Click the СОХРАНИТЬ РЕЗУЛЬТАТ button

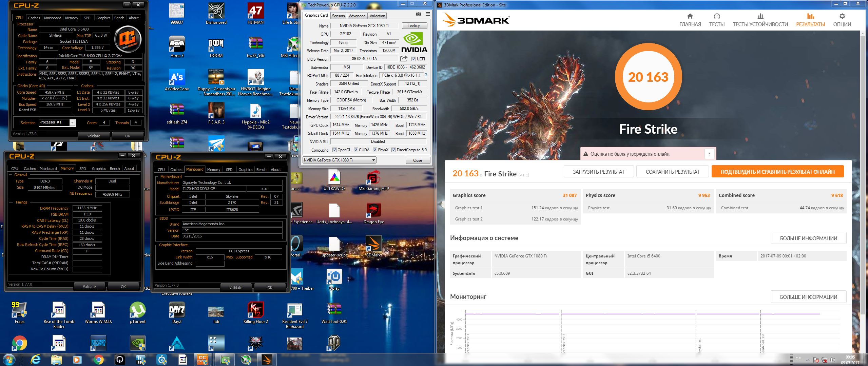click(x=673, y=172)
